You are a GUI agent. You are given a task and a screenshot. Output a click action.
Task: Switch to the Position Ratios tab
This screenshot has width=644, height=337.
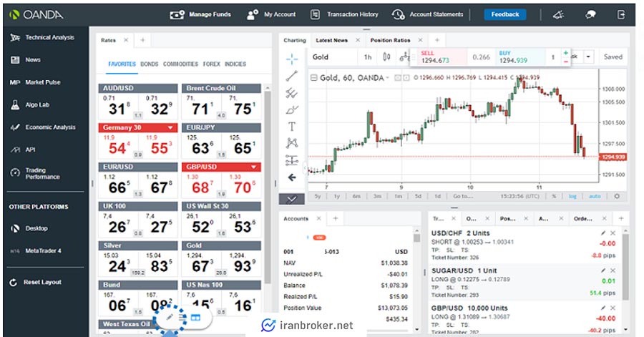(390, 40)
